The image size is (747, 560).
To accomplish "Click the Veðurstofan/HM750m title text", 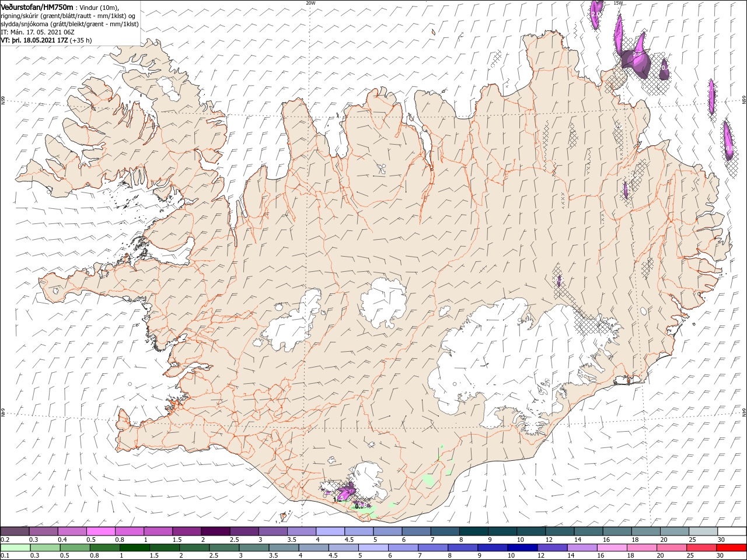I will click(37, 6).
